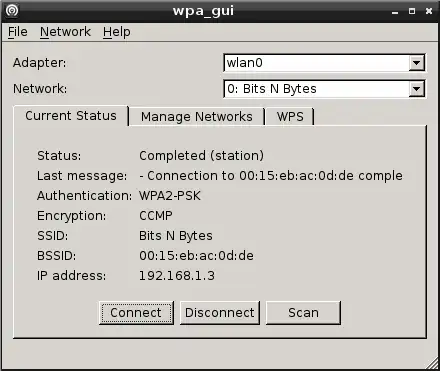Switch to the Manage Networks tab
Viewport: 440px width, 371px height.
pos(197,117)
